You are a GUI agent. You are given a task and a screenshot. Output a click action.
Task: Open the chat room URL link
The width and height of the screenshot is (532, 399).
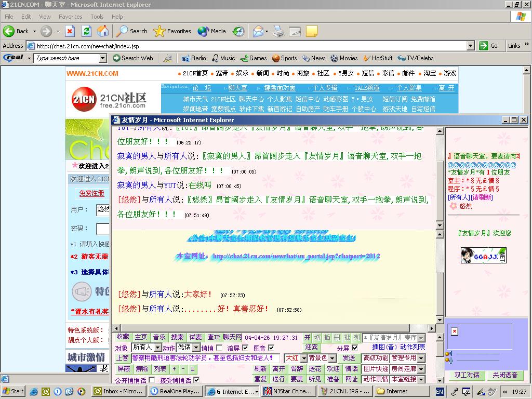click(296, 256)
